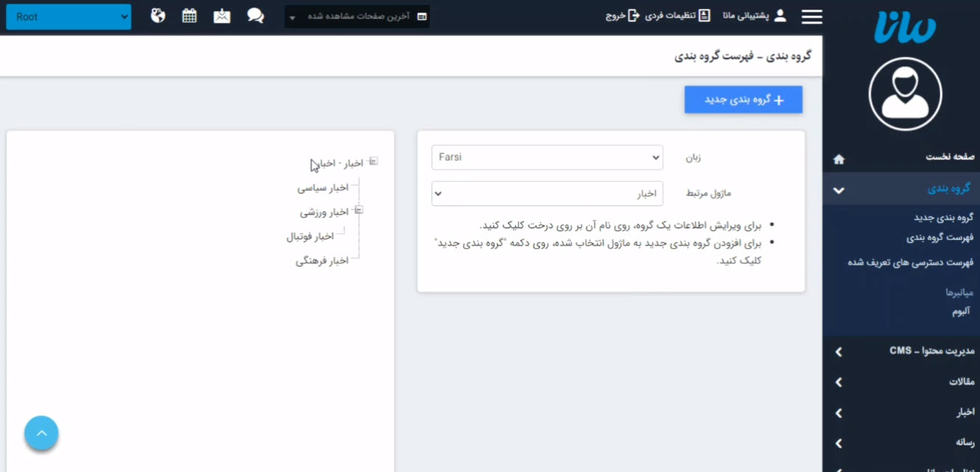Image resolution: width=980 pixels, height=472 pixels.
Task: Open the ماژول مرتبط module dropdown
Action: tap(548, 193)
